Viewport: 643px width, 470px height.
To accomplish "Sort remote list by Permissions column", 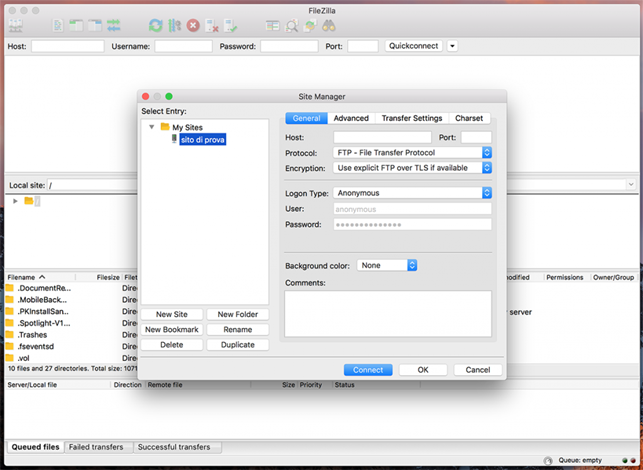I will pos(564,277).
